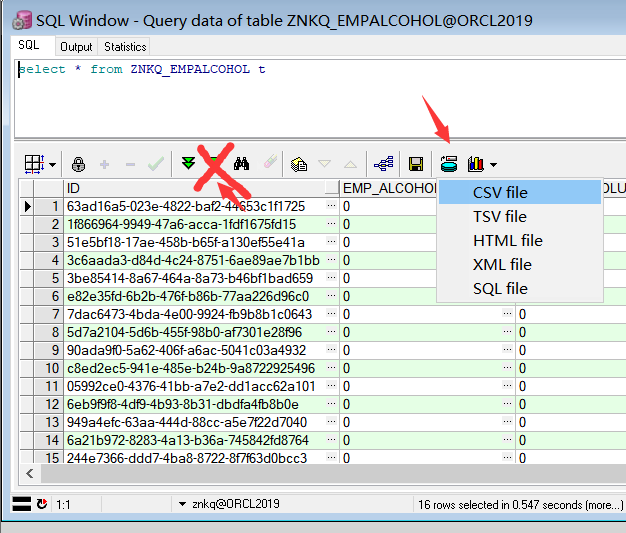The width and height of the screenshot is (626, 533).
Task: Click the linked query tree icon
Action: point(384,163)
